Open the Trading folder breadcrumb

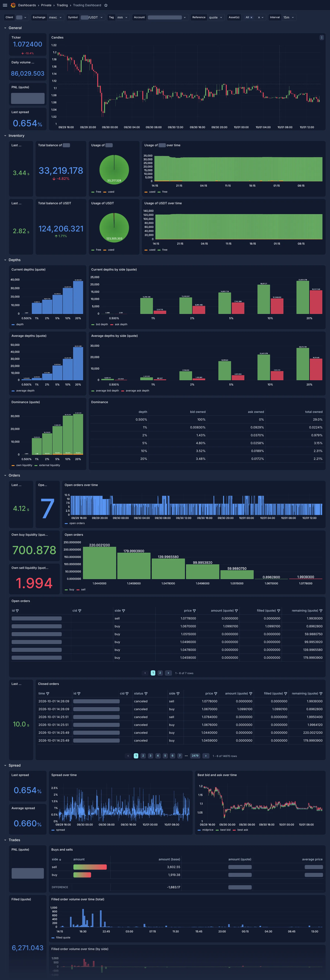(x=62, y=5)
